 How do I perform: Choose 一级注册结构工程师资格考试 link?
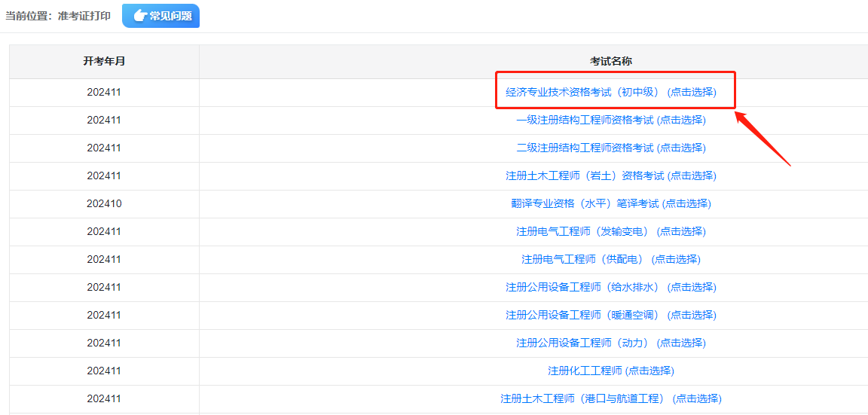tap(610, 120)
